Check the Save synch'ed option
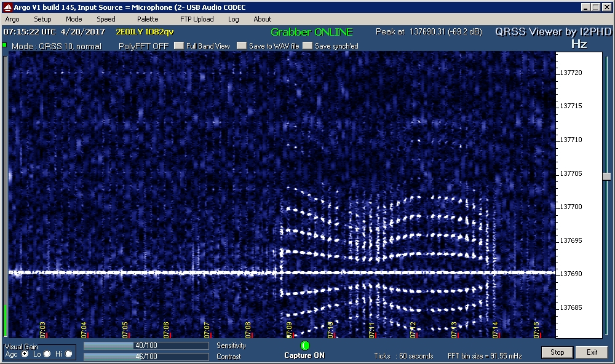 point(307,45)
